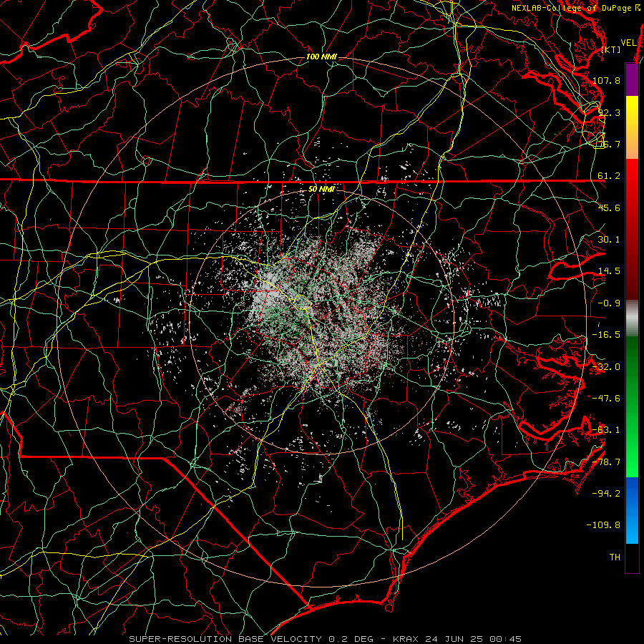
Task: Pick the gray near-zero segment of color bar
Action: pos(632,318)
